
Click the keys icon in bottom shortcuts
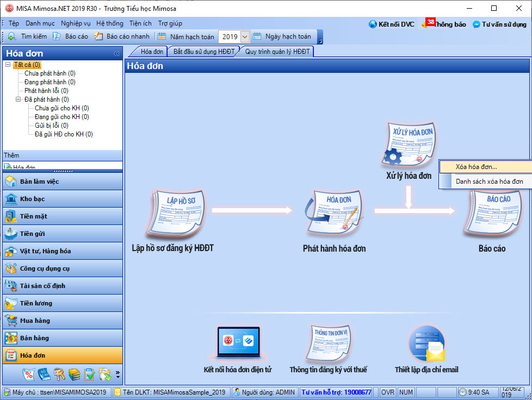[x=59, y=374]
